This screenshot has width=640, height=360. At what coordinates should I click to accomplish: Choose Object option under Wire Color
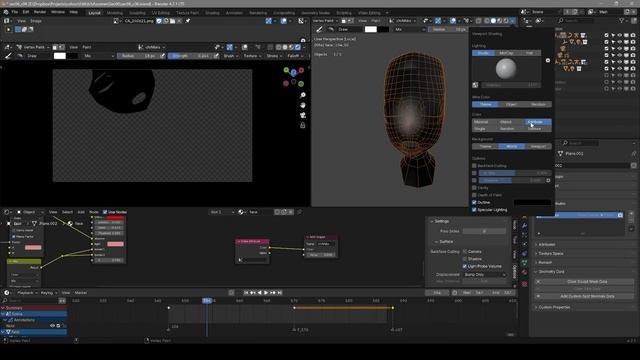[x=511, y=104]
